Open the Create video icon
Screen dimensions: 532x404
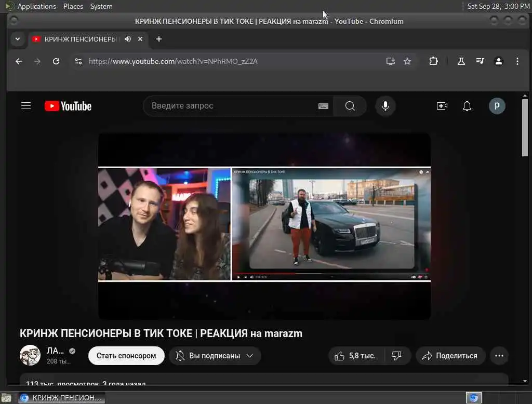[442, 106]
